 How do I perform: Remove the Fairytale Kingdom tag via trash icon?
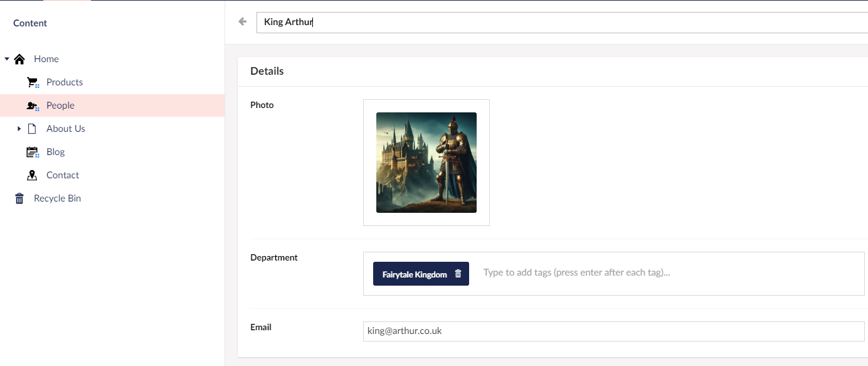click(458, 274)
